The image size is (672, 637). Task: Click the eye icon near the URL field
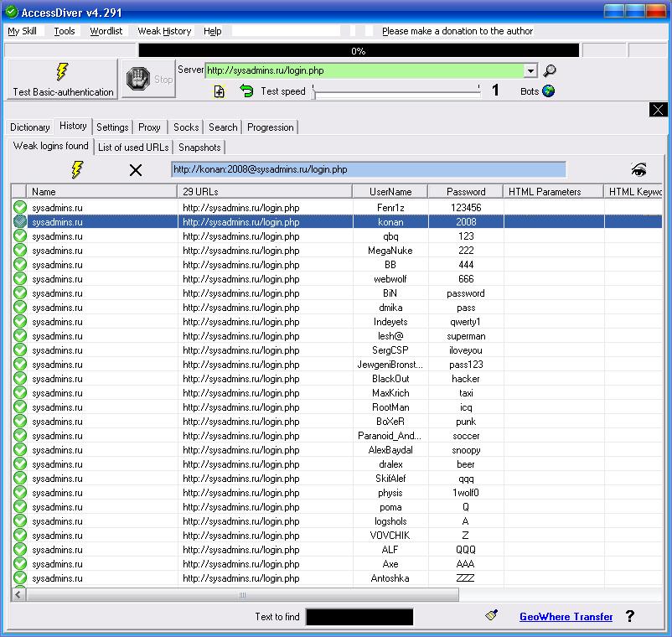638,170
